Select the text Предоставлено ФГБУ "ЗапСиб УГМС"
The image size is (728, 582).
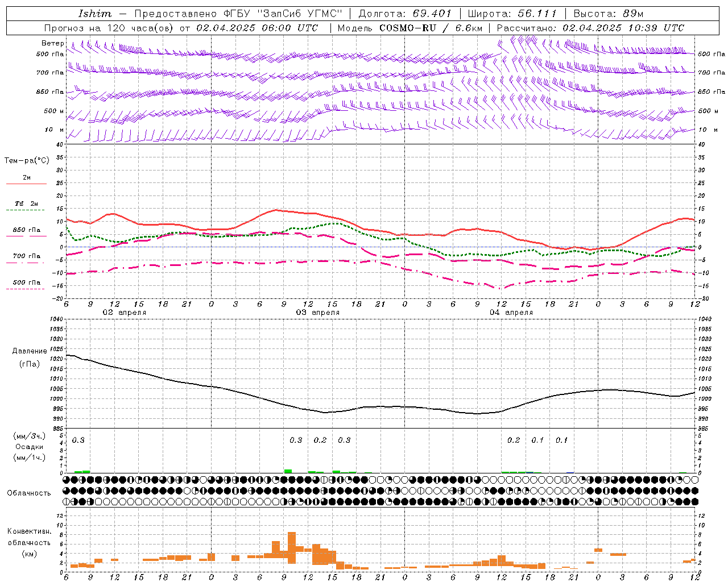[238, 14]
